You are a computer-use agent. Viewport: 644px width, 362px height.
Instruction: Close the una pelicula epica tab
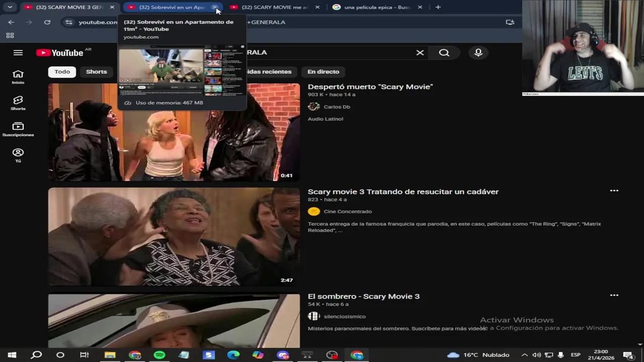click(x=420, y=7)
